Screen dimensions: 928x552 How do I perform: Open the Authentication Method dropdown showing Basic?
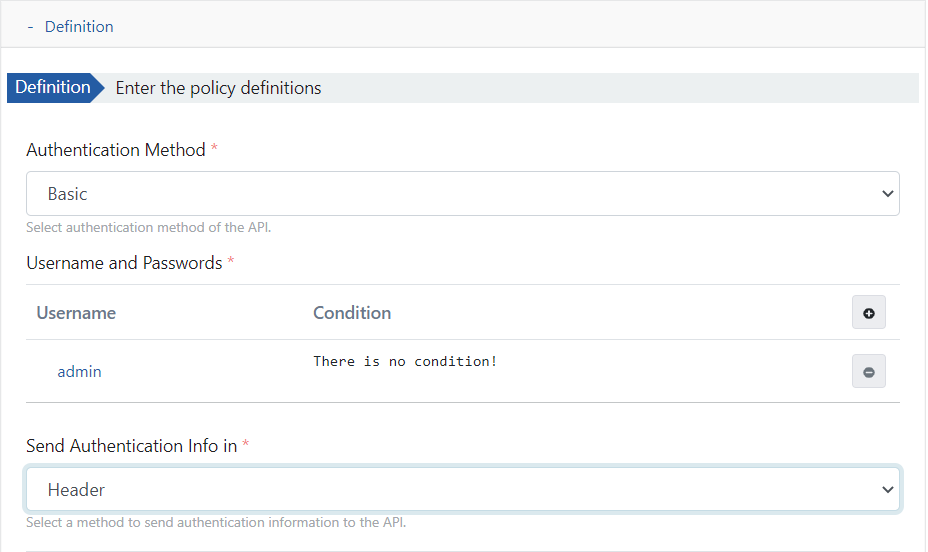point(462,194)
